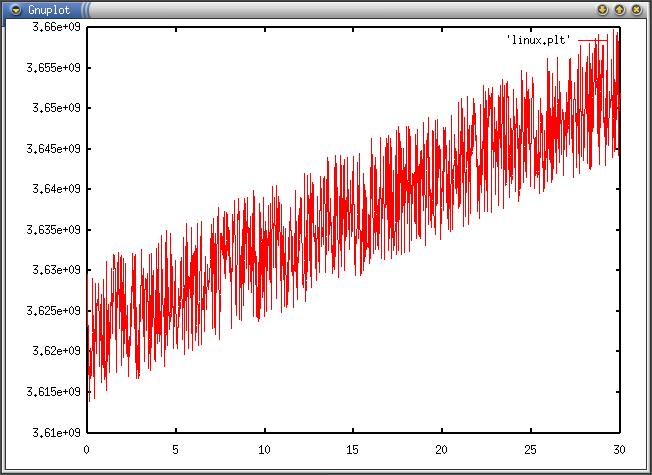Click x-axis label 20
The height and width of the screenshot is (475, 652).
442,450
